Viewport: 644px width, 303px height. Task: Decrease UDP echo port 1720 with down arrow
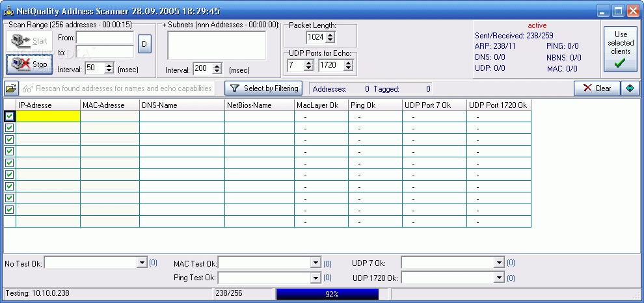tap(348, 68)
